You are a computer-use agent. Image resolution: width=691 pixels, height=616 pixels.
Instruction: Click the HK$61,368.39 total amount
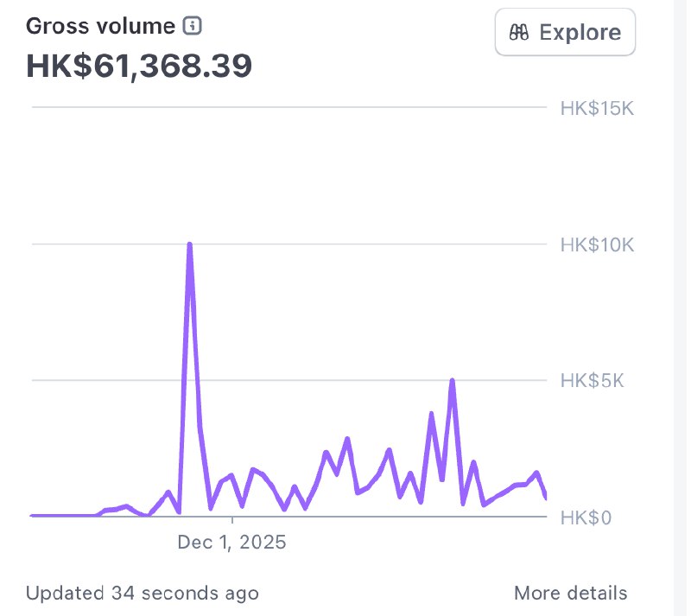[x=139, y=65]
